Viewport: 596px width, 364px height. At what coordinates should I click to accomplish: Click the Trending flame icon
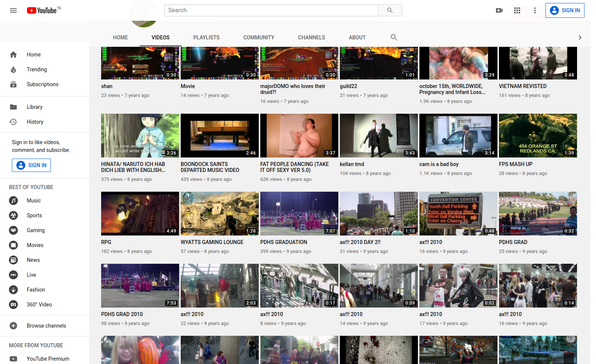13,69
